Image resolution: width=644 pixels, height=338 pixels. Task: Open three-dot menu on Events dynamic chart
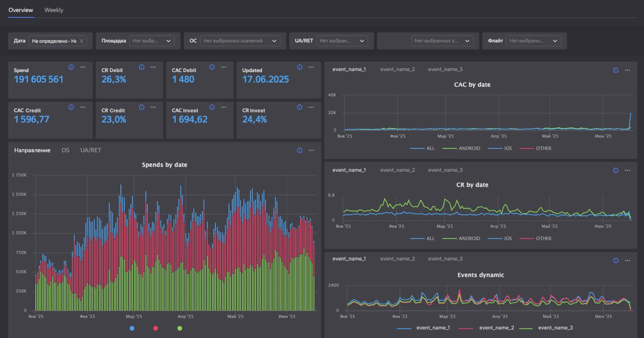627,260
